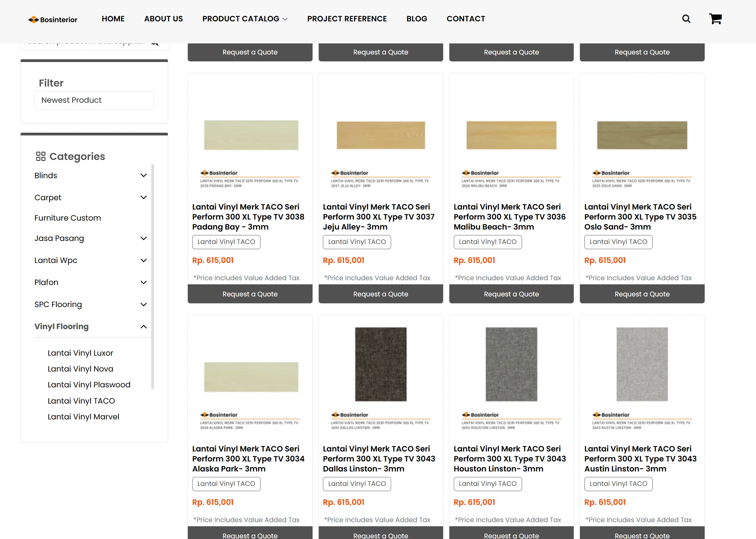Open the Lantai Vinyl Luxor subcategory
The height and width of the screenshot is (539, 756).
coord(80,353)
